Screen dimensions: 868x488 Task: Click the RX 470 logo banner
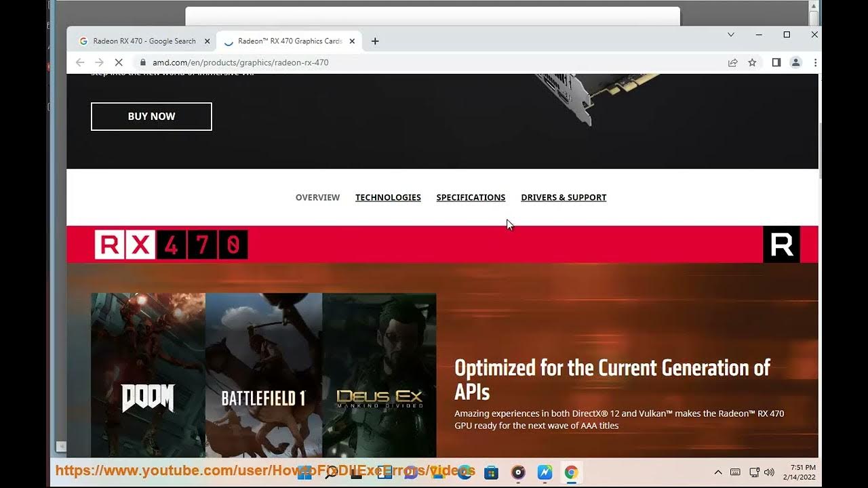click(x=171, y=245)
